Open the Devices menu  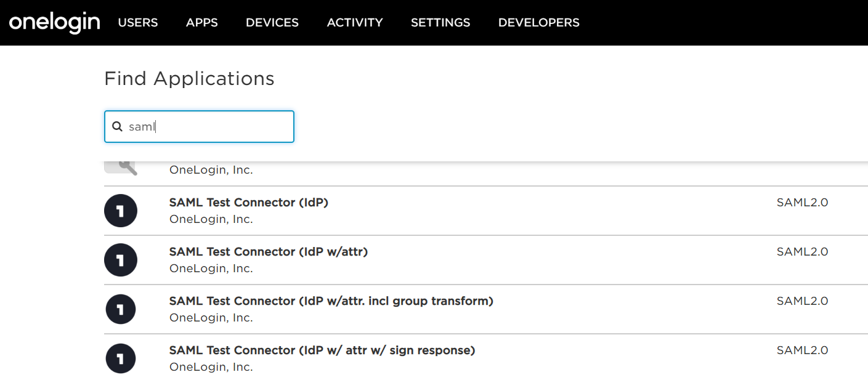click(x=272, y=23)
